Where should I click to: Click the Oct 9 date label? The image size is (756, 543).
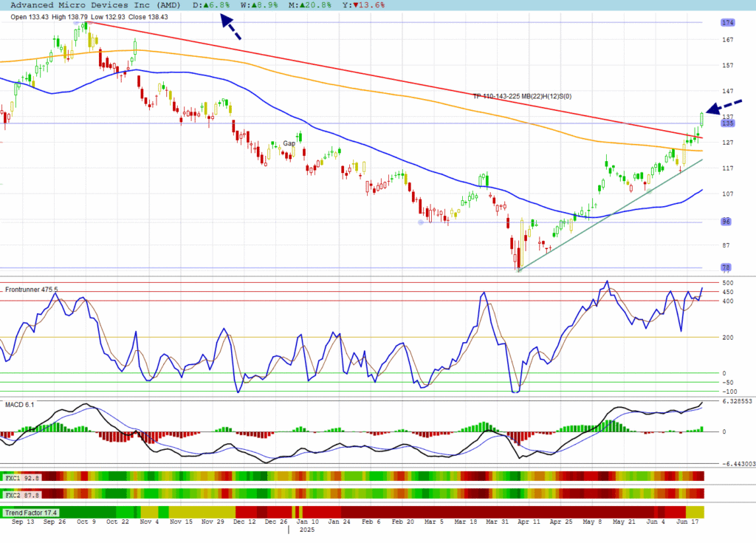point(86,522)
